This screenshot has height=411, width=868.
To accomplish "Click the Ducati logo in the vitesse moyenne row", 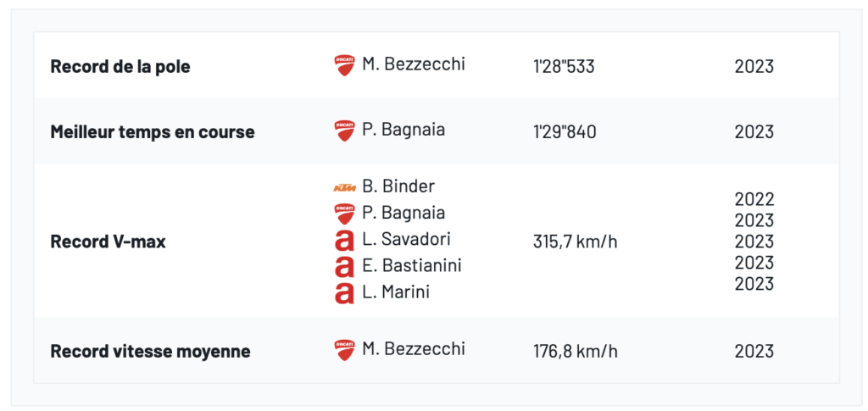I will coord(344,350).
